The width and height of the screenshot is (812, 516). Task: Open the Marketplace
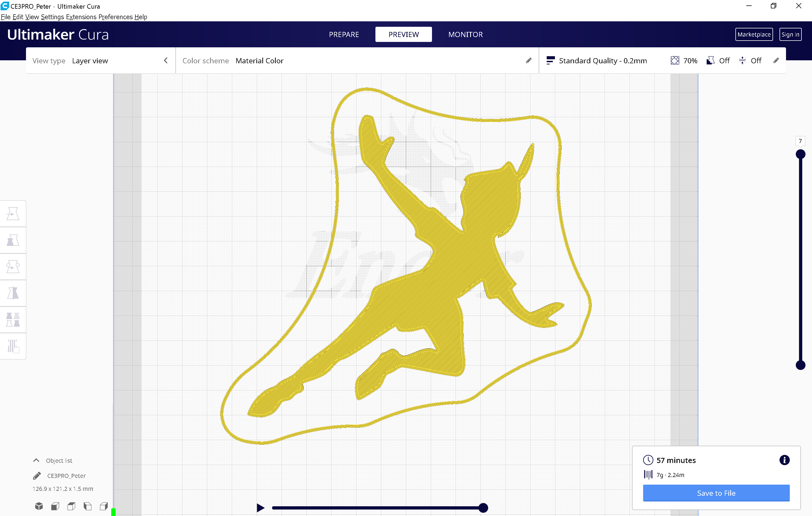(754, 34)
